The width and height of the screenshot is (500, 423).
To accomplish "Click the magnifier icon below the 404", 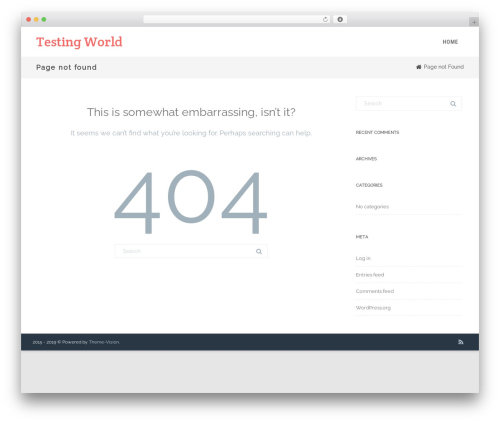I will coord(259,251).
